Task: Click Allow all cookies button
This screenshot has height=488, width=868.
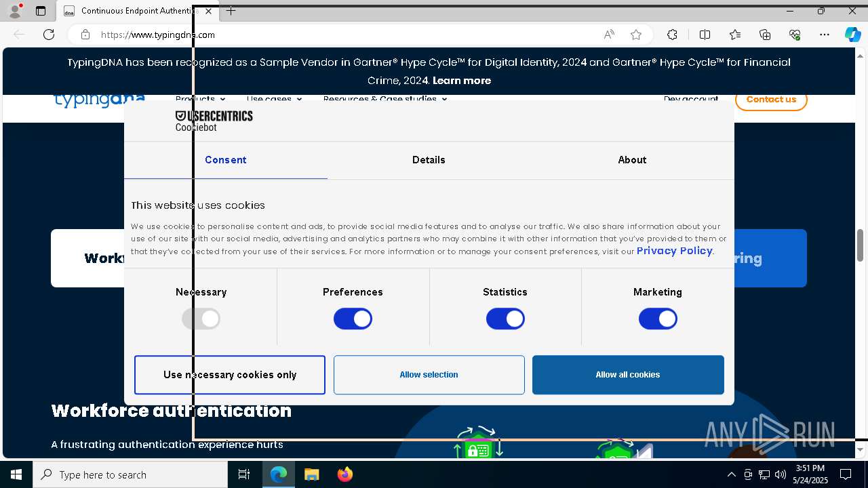Action: [x=628, y=375]
